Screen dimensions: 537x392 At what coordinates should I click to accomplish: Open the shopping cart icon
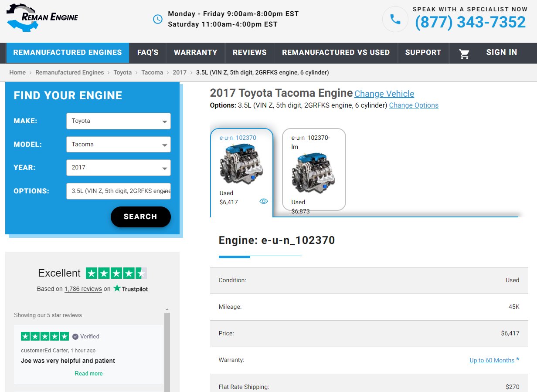(x=464, y=54)
